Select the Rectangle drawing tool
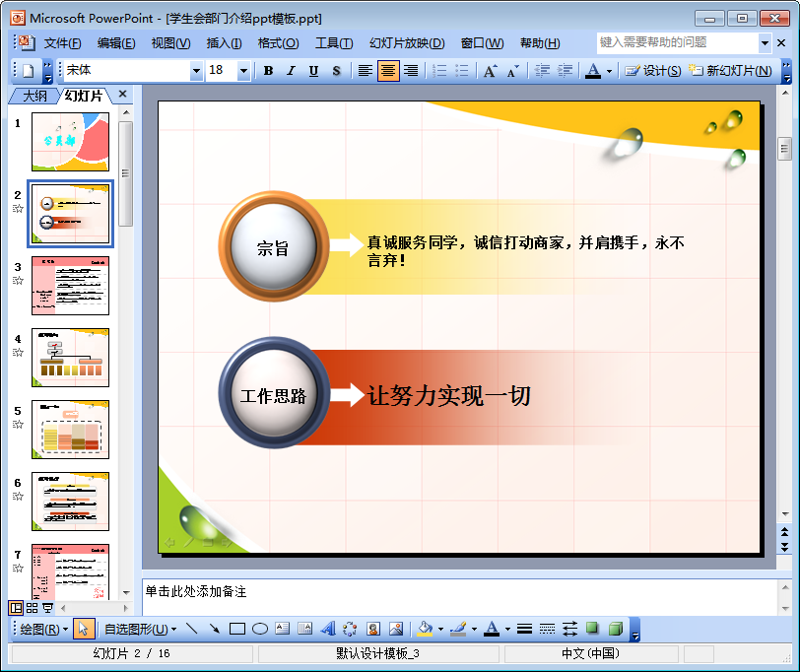This screenshot has height=672, width=800. click(x=237, y=629)
